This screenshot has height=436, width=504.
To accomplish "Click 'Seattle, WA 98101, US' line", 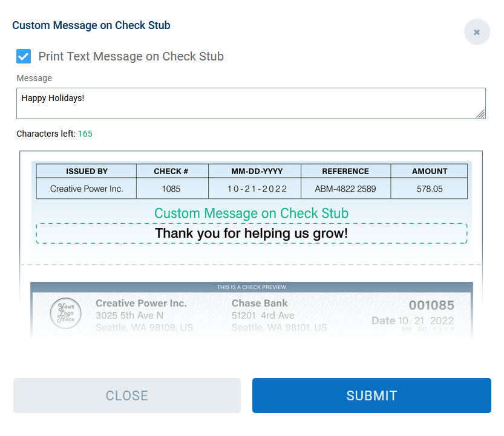I will 280,327.
